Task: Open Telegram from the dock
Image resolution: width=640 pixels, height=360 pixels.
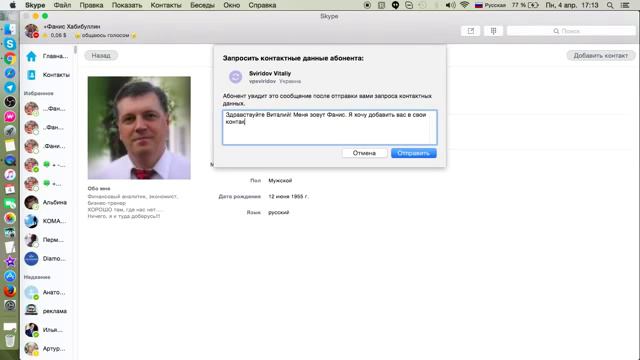Action: coord(10,87)
